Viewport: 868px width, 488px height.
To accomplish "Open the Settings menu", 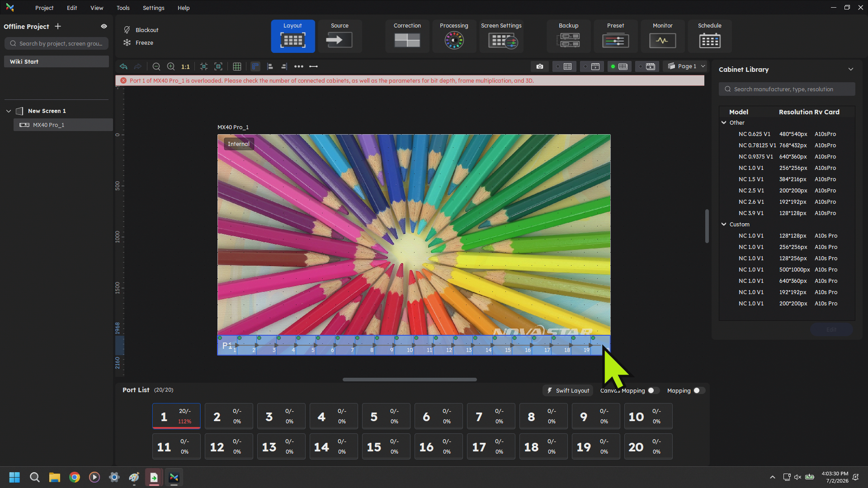I will pyautogui.click(x=154, y=8).
